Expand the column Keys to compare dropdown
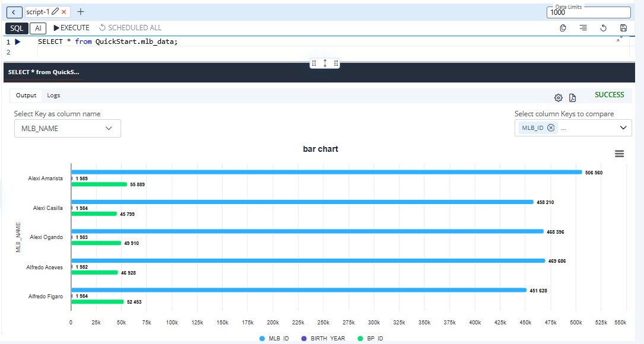This screenshot has height=344, width=644. point(623,128)
